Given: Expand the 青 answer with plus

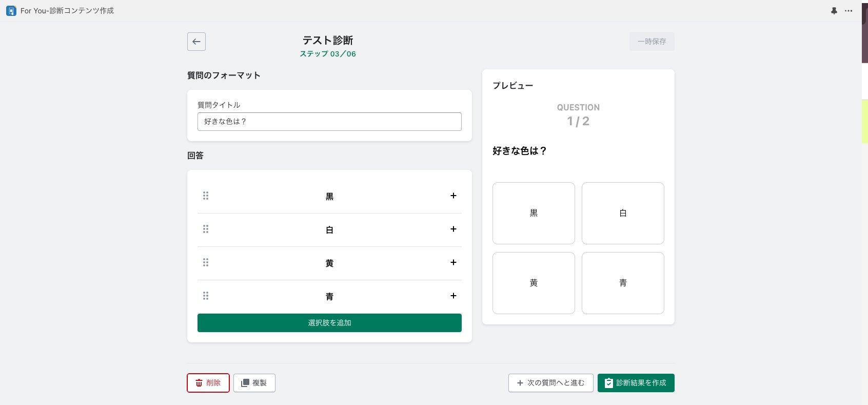Looking at the screenshot, I should [453, 296].
